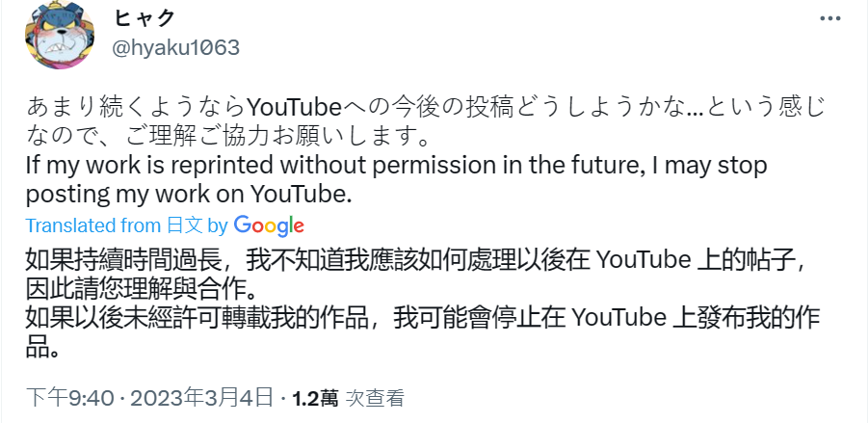The width and height of the screenshot is (868, 423).
Task: Click the line 'posting my work on YouTube.'
Action: coord(190,193)
